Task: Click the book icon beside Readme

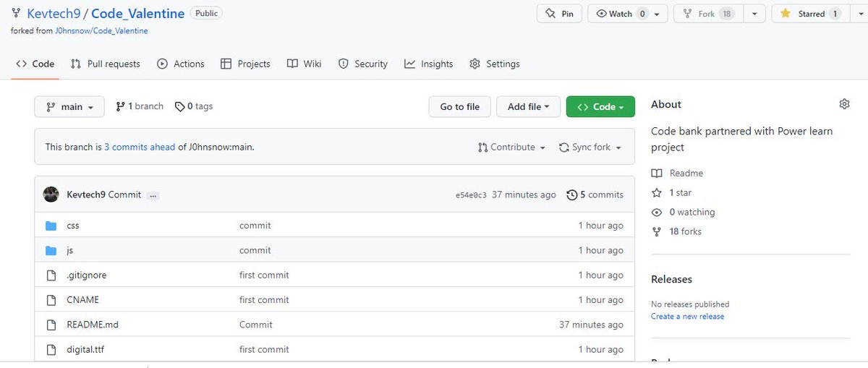Action: [x=657, y=173]
